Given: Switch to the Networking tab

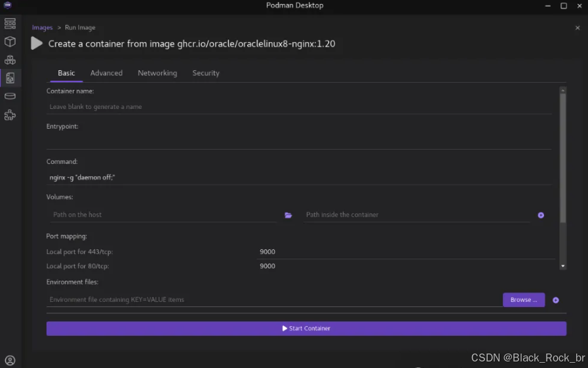Looking at the screenshot, I should point(157,73).
